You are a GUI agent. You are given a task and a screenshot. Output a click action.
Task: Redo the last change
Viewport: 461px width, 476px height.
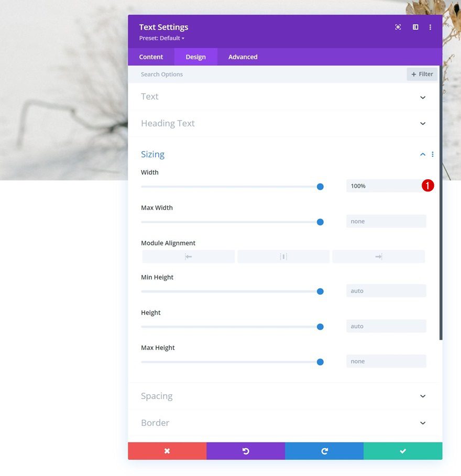(324, 451)
